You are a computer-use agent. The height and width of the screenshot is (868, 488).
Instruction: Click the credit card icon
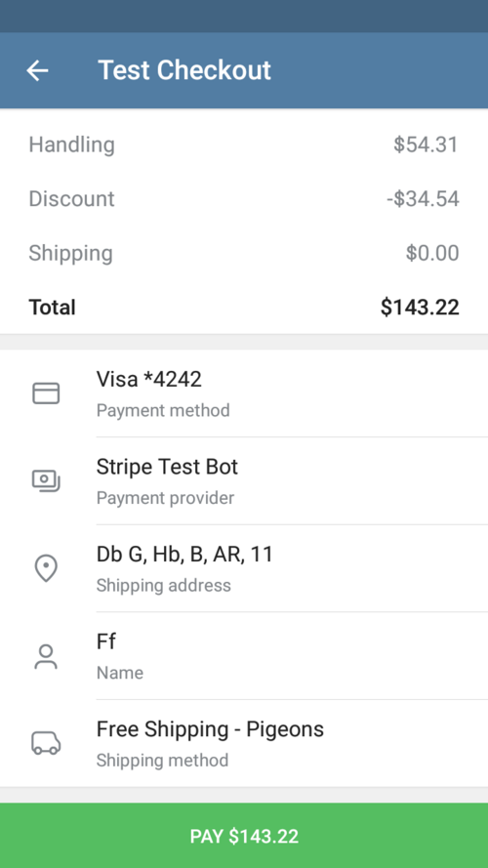[x=46, y=393]
